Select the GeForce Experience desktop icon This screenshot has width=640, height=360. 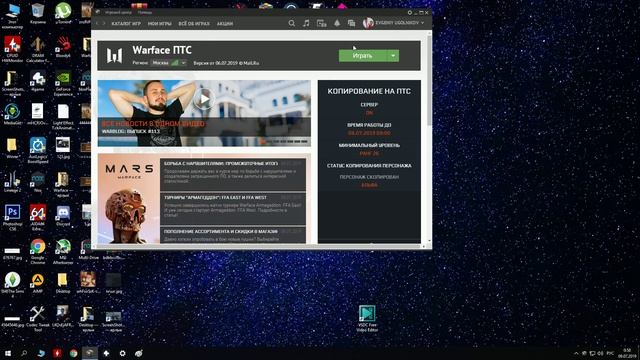coord(63,84)
